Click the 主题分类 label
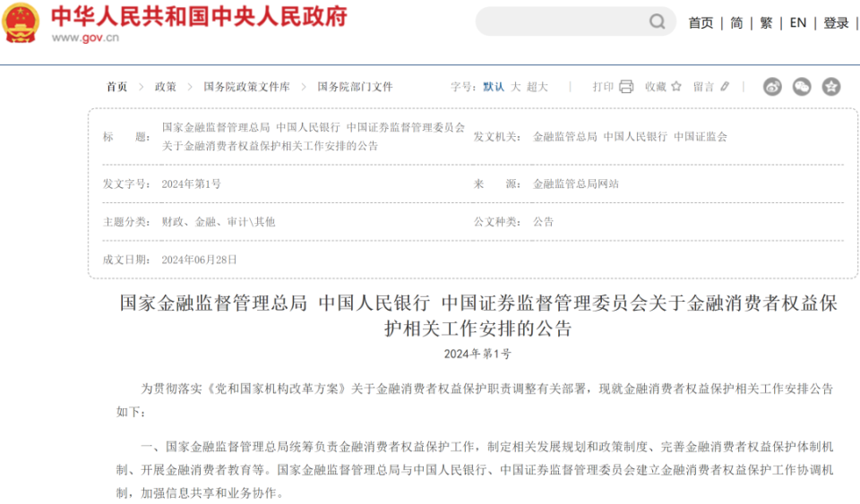This screenshot has height=504, width=860. 126,222
